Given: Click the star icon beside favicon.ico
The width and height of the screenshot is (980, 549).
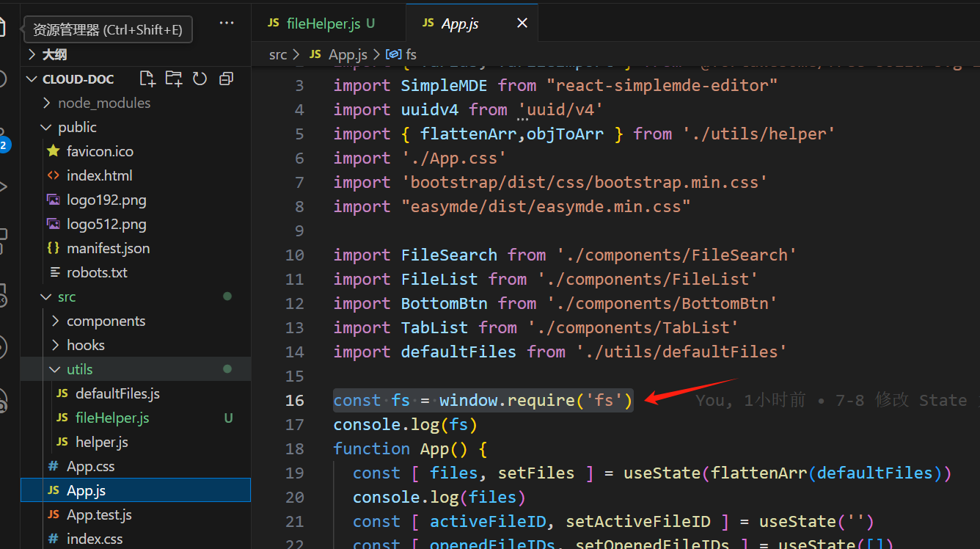Looking at the screenshot, I should point(53,151).
